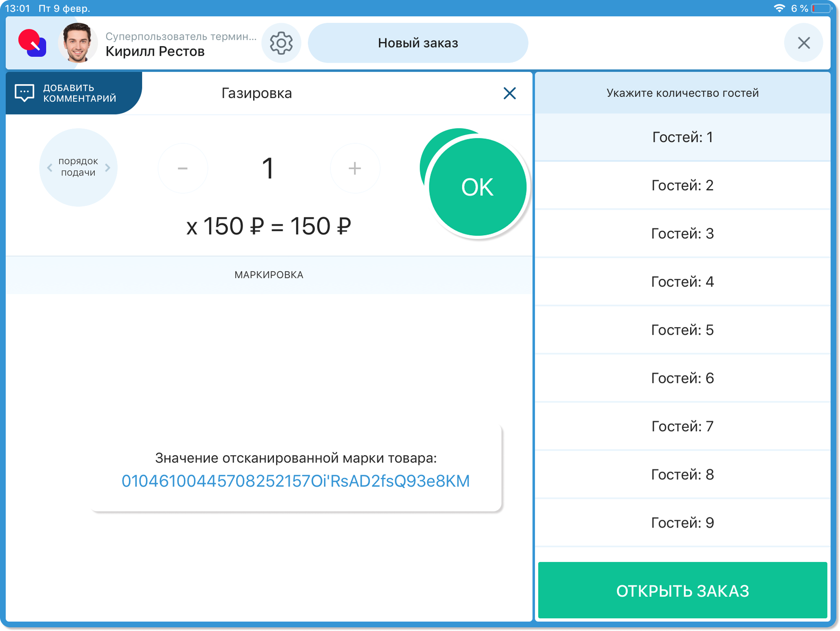The width and height of the screenshot is (840, 631).
Task: Set guest count to Гостей: 8
Action: coord(682,475)
